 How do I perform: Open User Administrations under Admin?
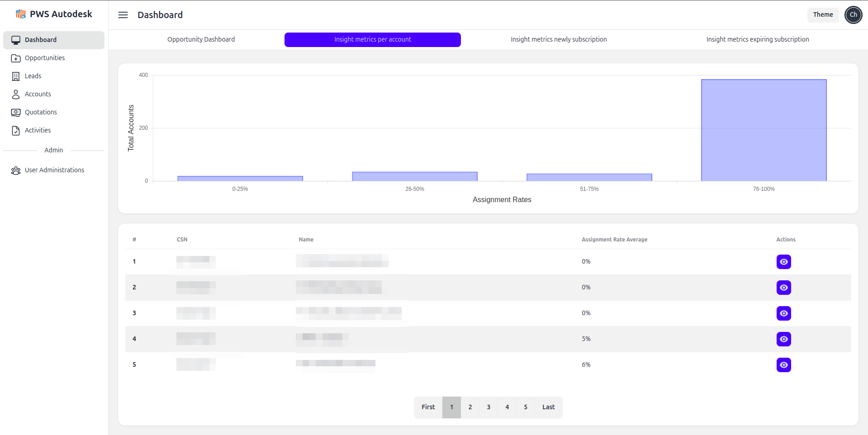[x=54, y=170]
